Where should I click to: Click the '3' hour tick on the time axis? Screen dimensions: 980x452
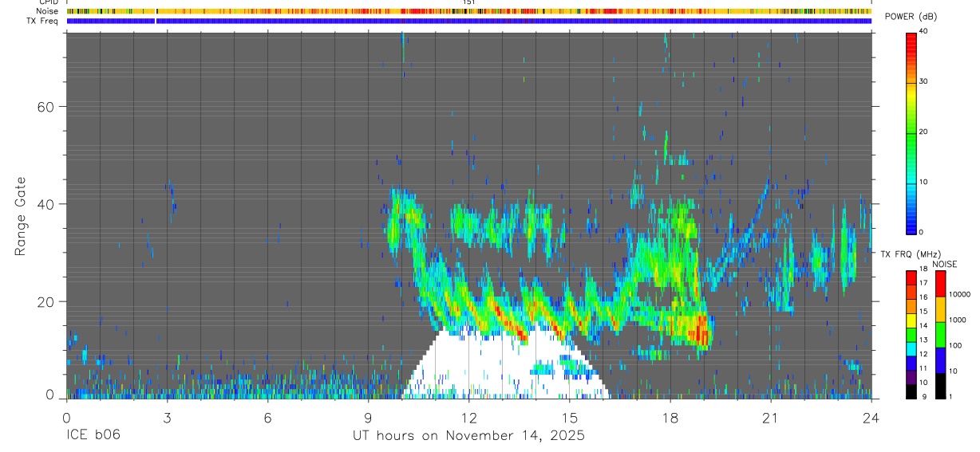tap(167, 417)
